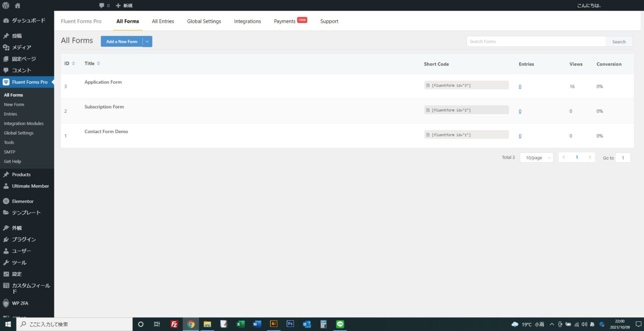Image resolution: width=644 pixels, height=331 pixels.
Task: Open Contact Form Demo title
Action: pyautogui.click(x=106, y=131)
